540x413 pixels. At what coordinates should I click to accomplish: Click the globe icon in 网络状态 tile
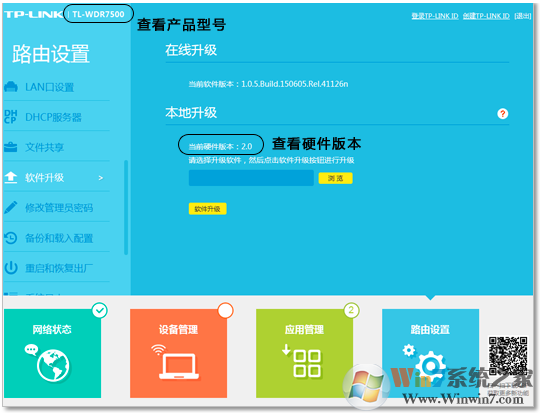[x=53, y=365]
